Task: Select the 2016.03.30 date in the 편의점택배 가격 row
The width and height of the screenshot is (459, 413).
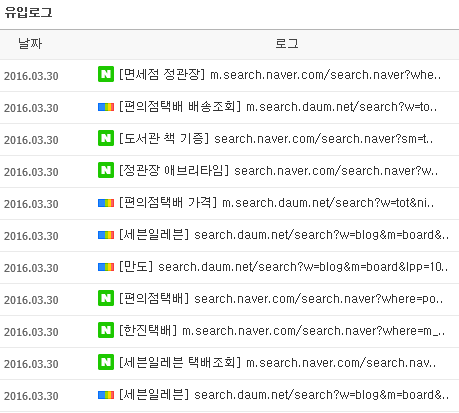Action: 31,204
